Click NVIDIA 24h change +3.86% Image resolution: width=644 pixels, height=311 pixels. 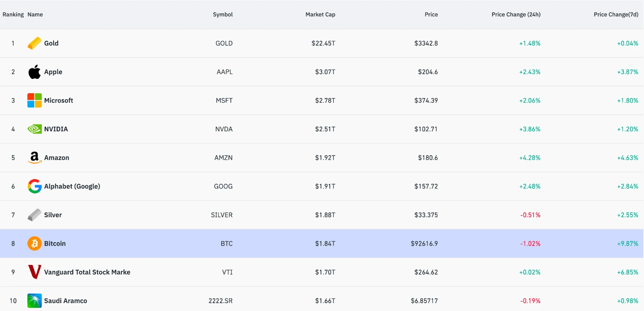(x=530, y=129)
